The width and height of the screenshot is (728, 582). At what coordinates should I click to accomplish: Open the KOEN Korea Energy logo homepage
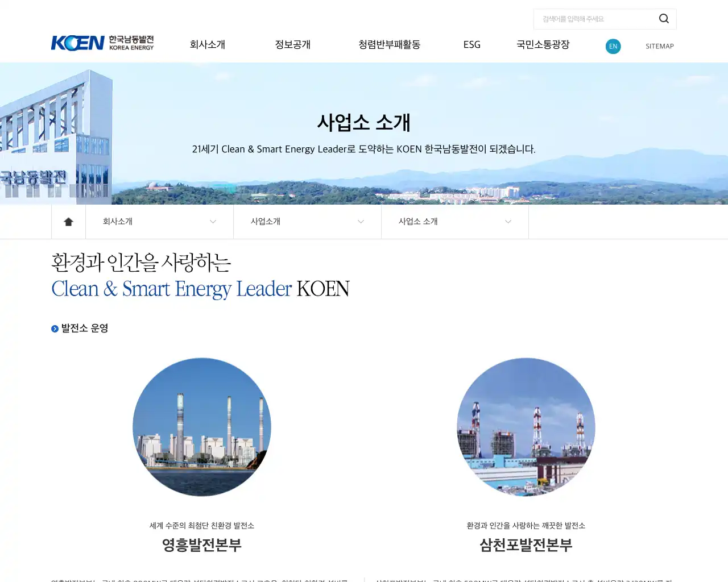(102, 43)
